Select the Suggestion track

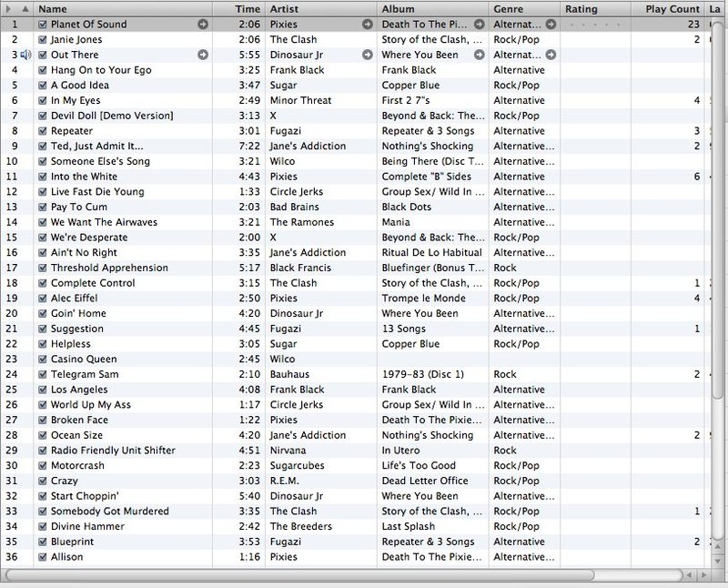[x=77, y=329]
